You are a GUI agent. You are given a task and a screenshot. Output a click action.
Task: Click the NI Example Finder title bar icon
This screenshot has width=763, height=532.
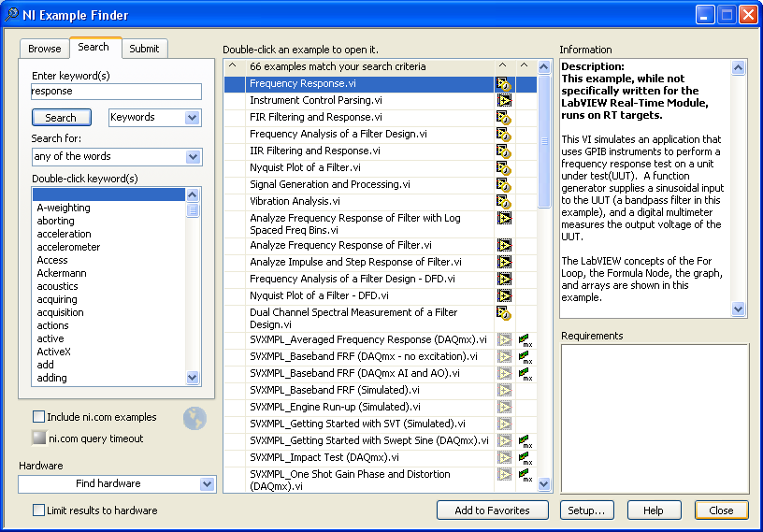click(11, 15)
